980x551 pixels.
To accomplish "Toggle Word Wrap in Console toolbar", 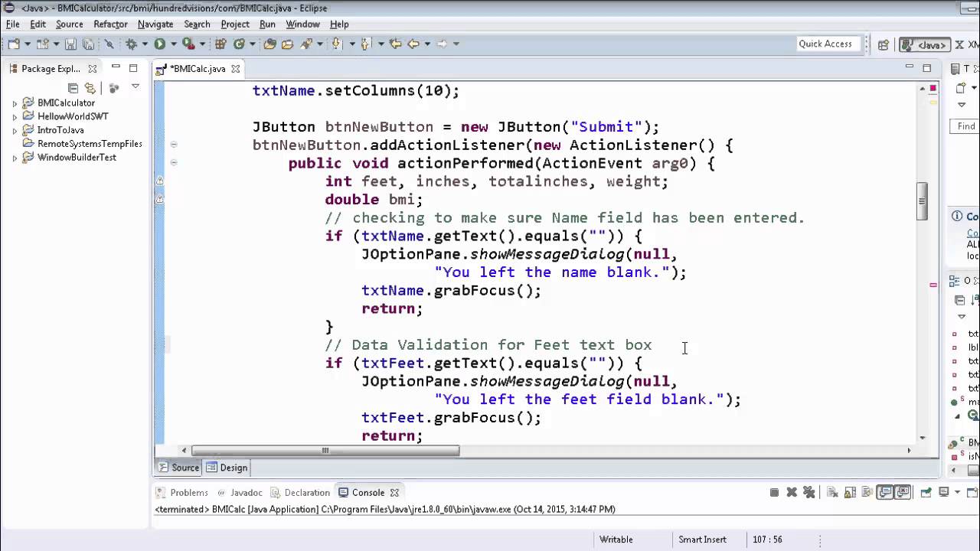I will click(x=867, y=492).
